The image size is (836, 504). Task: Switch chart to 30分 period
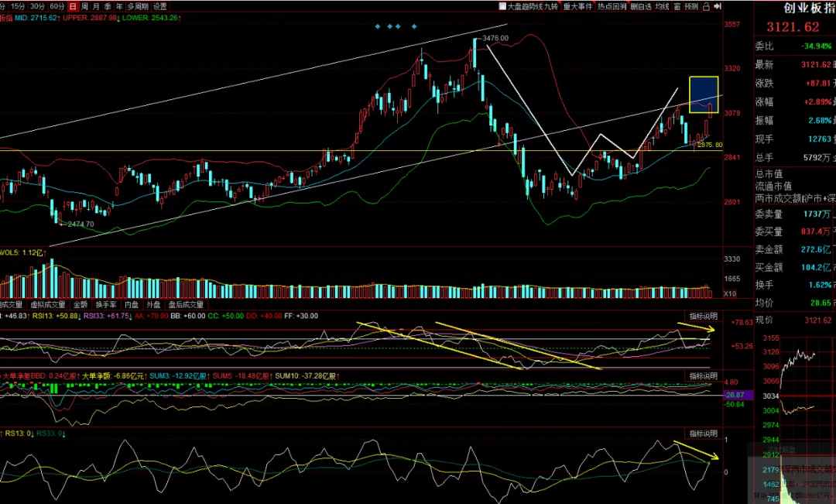(x=38, y=6)
